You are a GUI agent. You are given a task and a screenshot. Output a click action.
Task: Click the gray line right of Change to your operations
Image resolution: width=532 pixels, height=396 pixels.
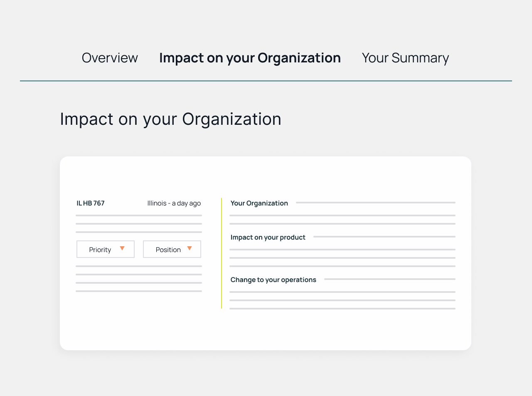coord(389,279)
